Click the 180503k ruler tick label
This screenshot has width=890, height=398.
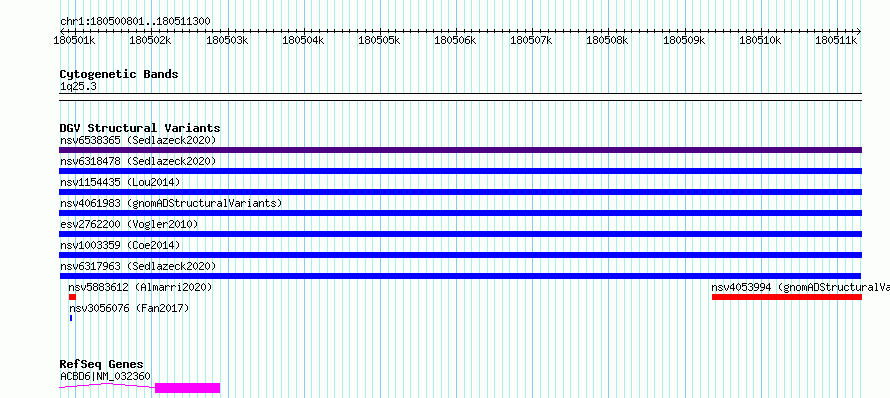click(x=227, y=40)
